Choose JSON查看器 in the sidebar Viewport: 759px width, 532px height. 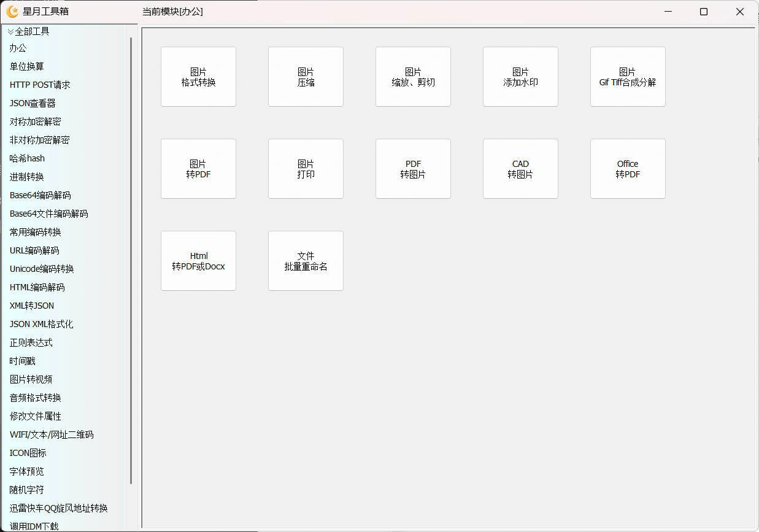click(33, 103)
